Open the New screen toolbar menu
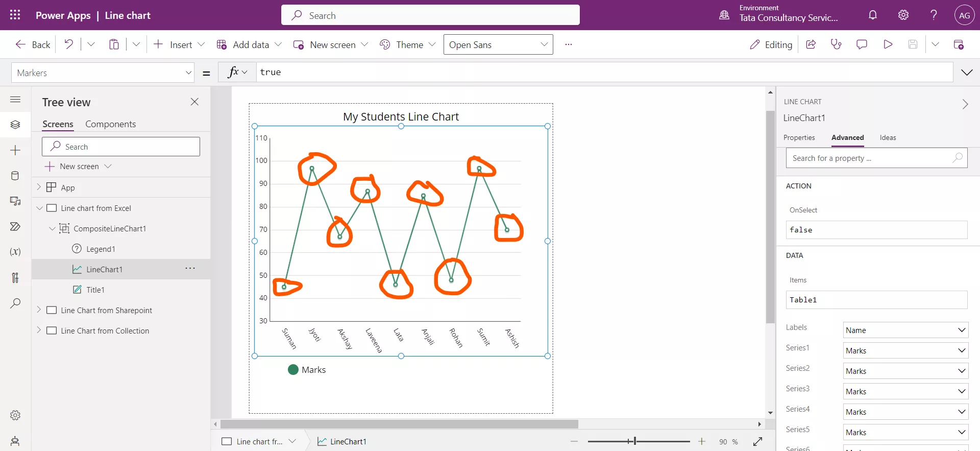The image size is (980, 451). coord(331,44)
